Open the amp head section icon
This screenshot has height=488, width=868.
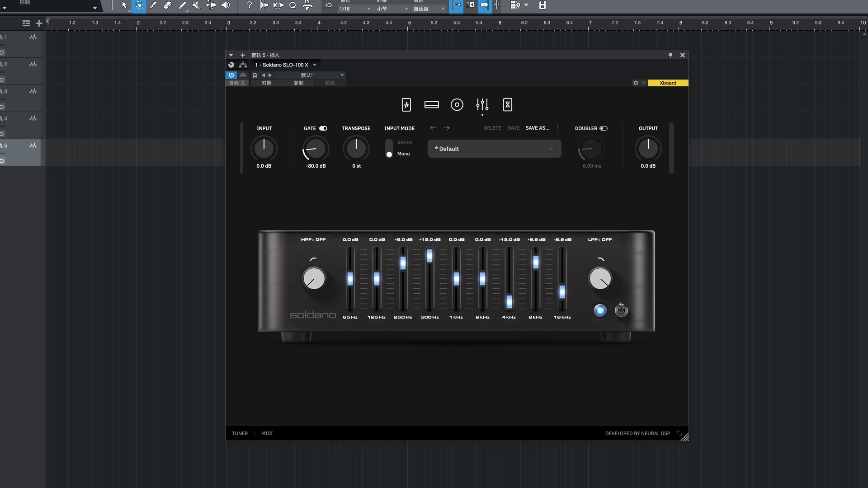(431, 105)
